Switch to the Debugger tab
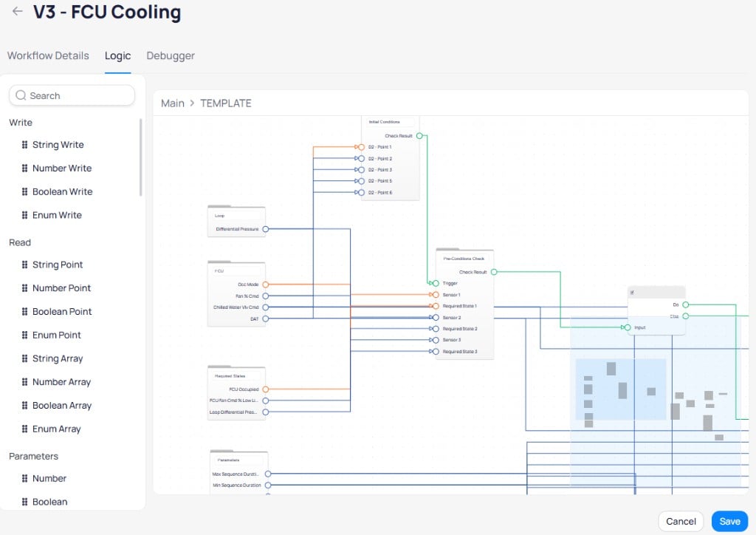 click(171, 55)
